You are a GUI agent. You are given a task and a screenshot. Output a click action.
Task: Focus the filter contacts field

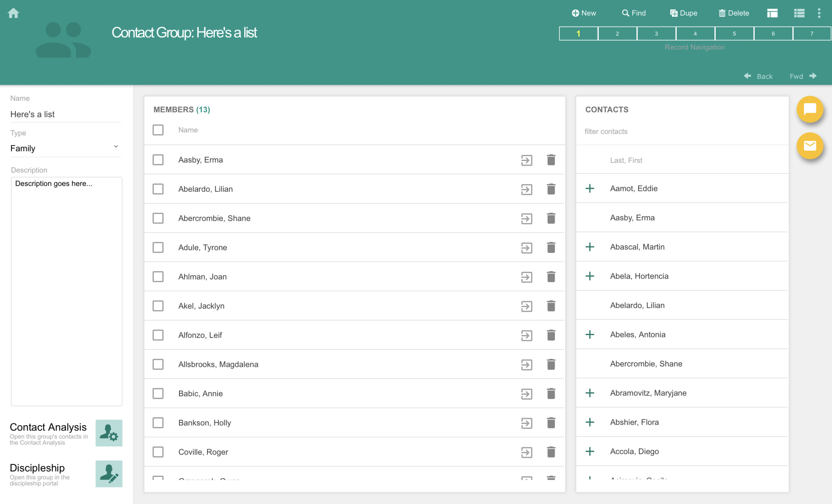click(682, 132)
